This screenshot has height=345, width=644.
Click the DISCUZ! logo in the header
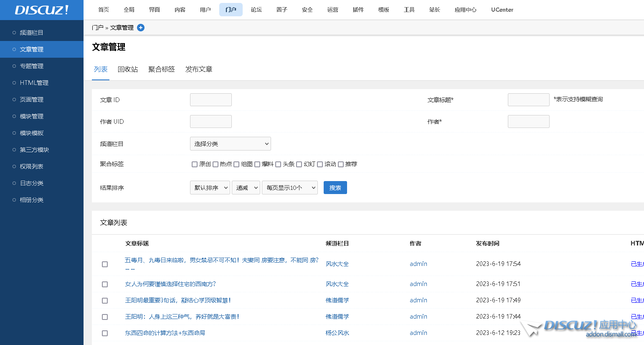[x=42, y=10]
